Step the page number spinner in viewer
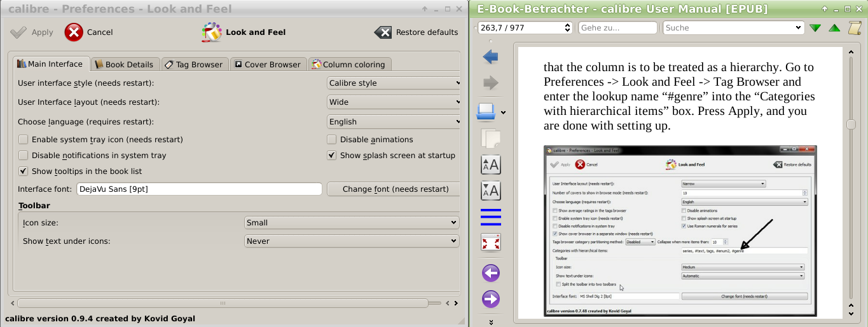This screenshot has height=327, width=868. [568, 28]
